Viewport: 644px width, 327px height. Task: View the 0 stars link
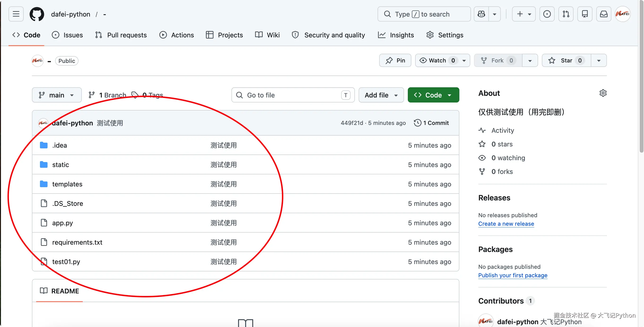click(x=496, y=144)
